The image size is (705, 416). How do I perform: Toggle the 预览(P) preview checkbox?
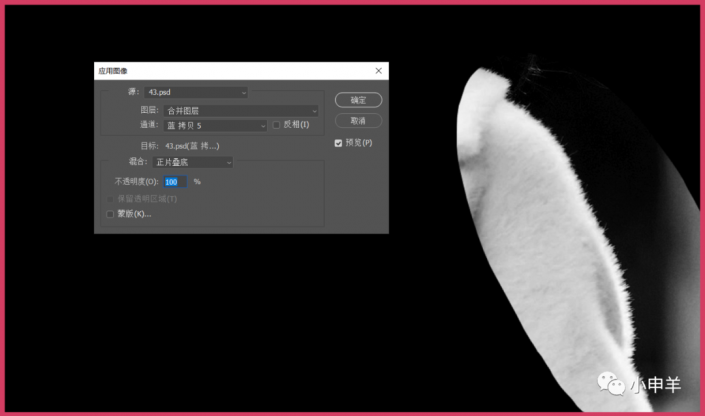pyautogui.click(x=339, y=143)
